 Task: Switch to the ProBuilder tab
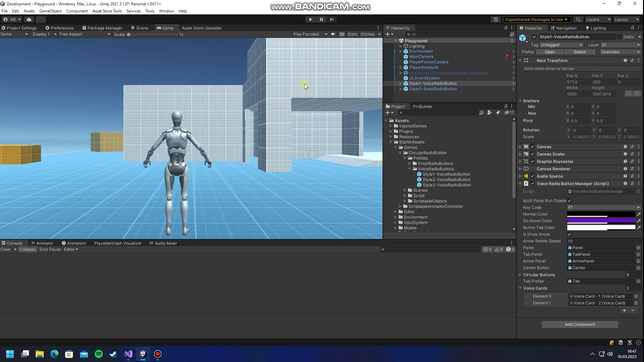point(423,107)
